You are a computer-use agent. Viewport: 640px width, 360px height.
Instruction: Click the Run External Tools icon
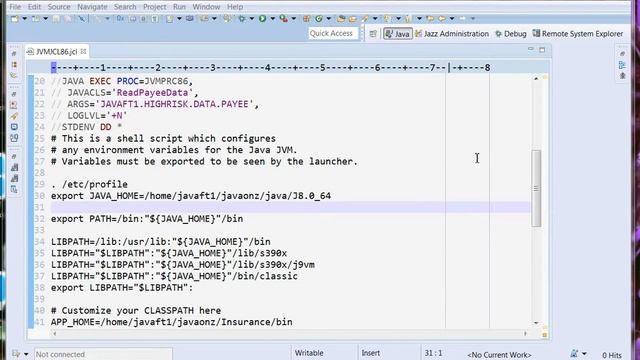(283, 19)
